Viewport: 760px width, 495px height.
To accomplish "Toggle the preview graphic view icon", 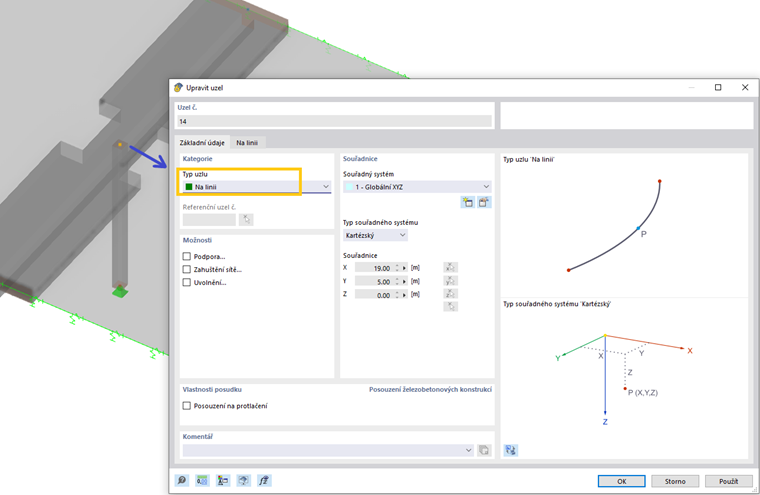I will 510,450.
